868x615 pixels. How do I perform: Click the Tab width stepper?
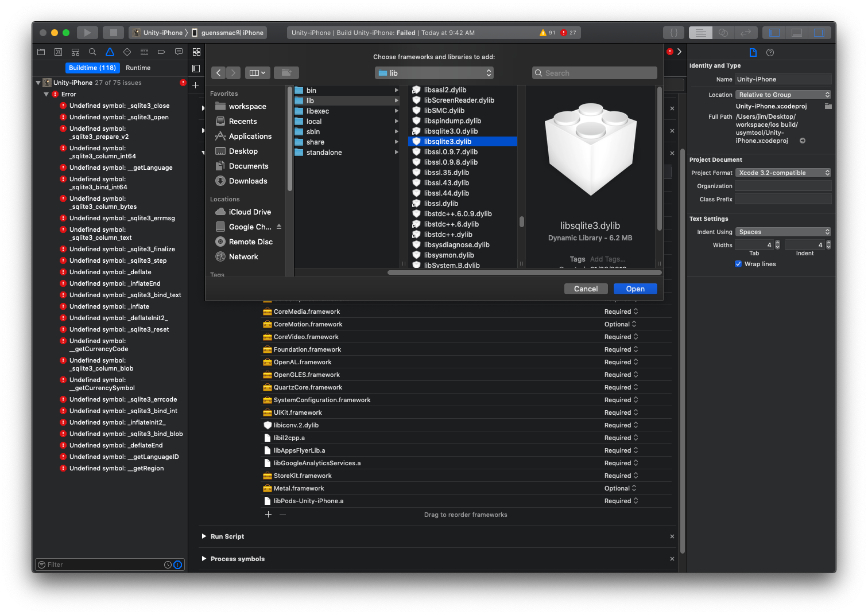(778, 245)
